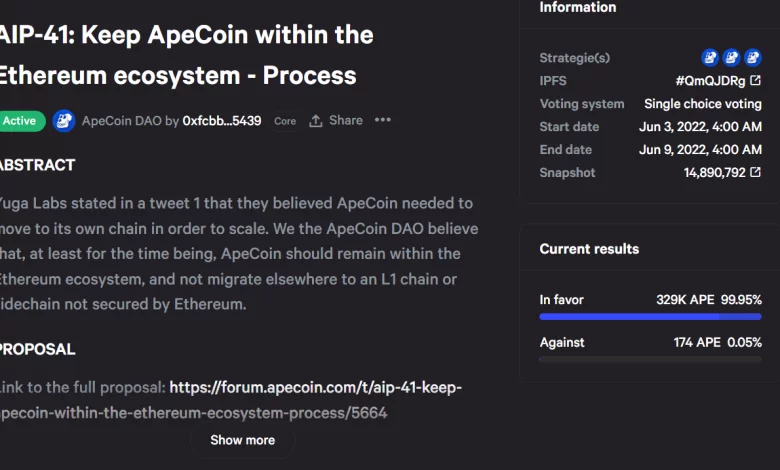This screenshot has height=470, width=780.
Task: Click author address 0xfcbb...5439
Action: coord(222,121)
